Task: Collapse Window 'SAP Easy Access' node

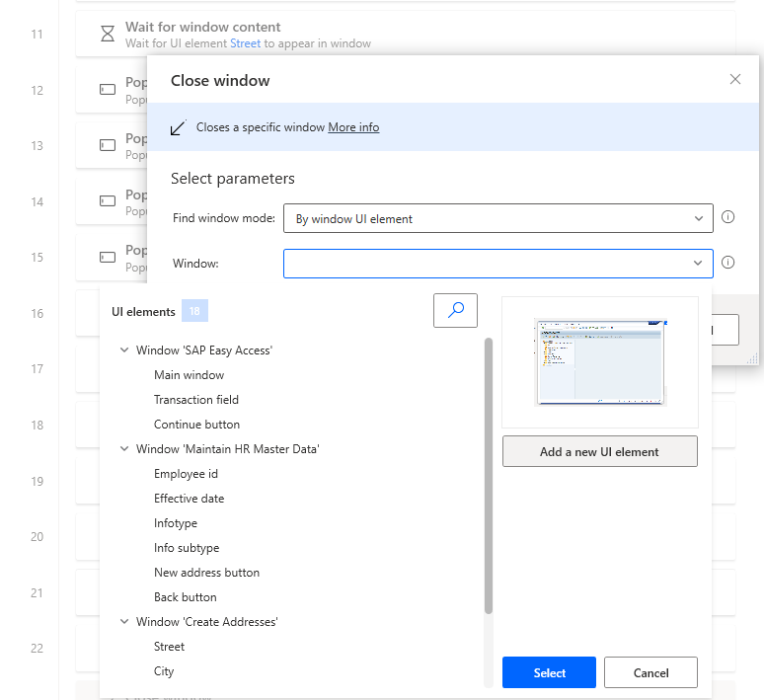Action: click(x=124, y=350)
